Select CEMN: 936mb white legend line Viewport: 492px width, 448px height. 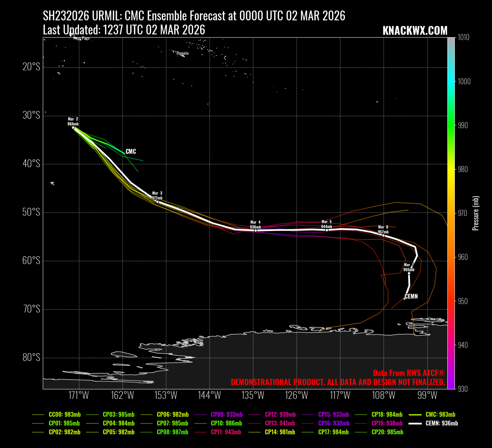[x=415, y=423]
